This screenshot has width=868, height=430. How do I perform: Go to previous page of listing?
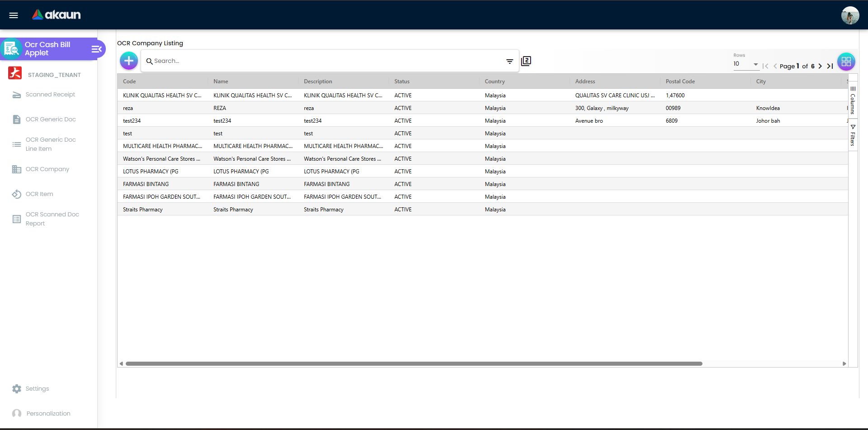(x=775, y=66)
